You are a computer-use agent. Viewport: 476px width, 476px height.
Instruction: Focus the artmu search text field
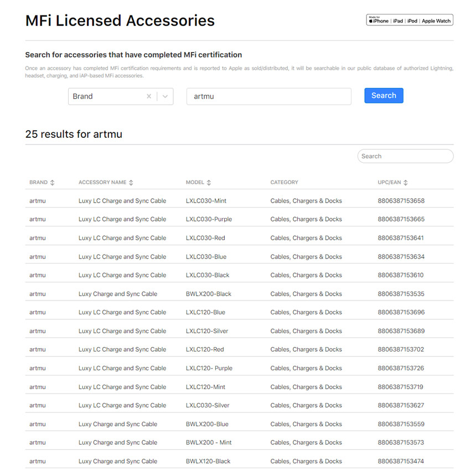pos(268,96)
